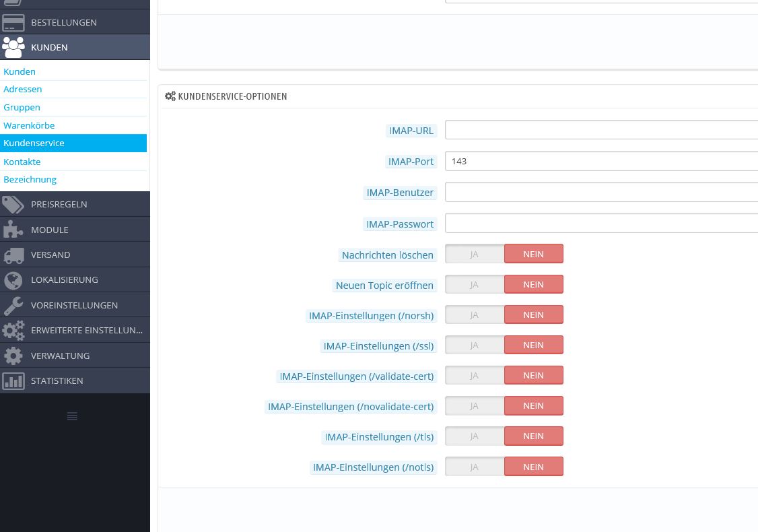Enable JA for IMAP-Einstellungen (/tls)
This screenshot has width=758, height=532.
[474, 436]
